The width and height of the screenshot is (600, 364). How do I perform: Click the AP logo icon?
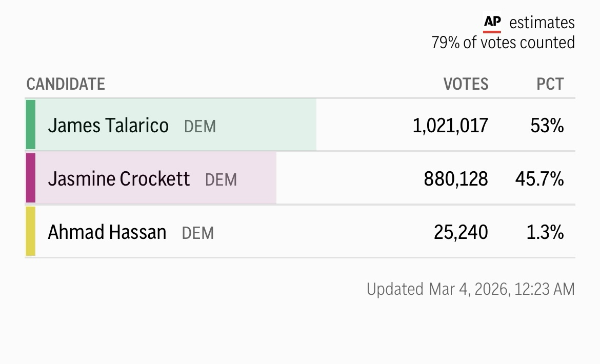click(x=492, y=23)
